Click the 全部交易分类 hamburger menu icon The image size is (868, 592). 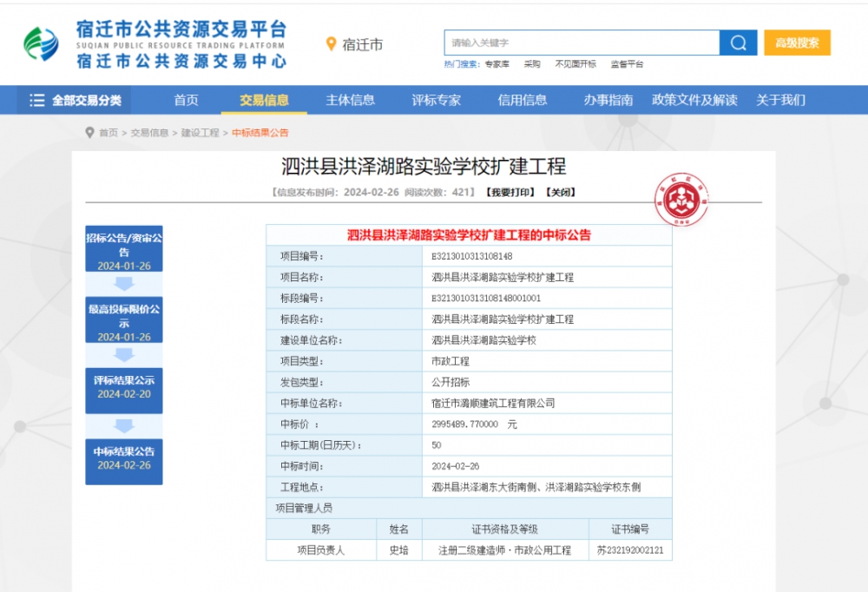pos(37,100)
